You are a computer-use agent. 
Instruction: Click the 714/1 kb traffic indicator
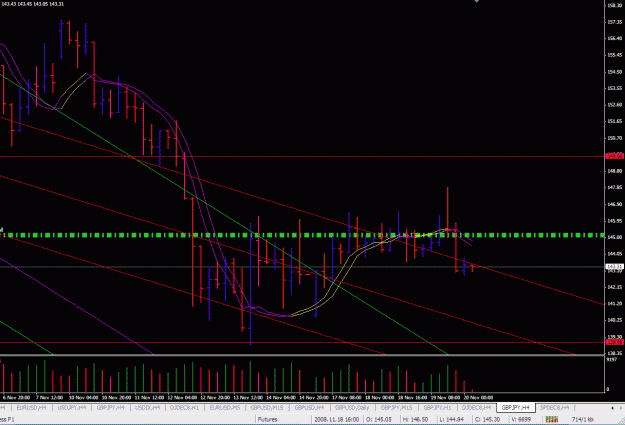tap(582, 419)
